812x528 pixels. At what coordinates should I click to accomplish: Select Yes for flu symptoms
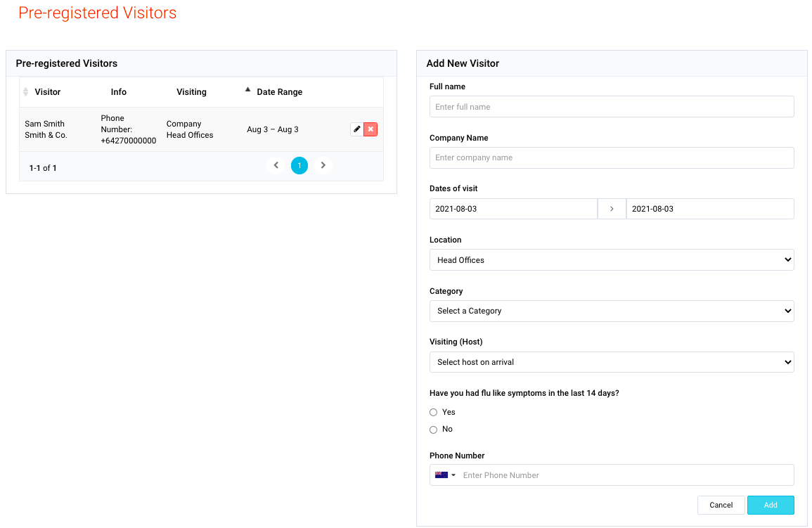(x=434, y=413)
